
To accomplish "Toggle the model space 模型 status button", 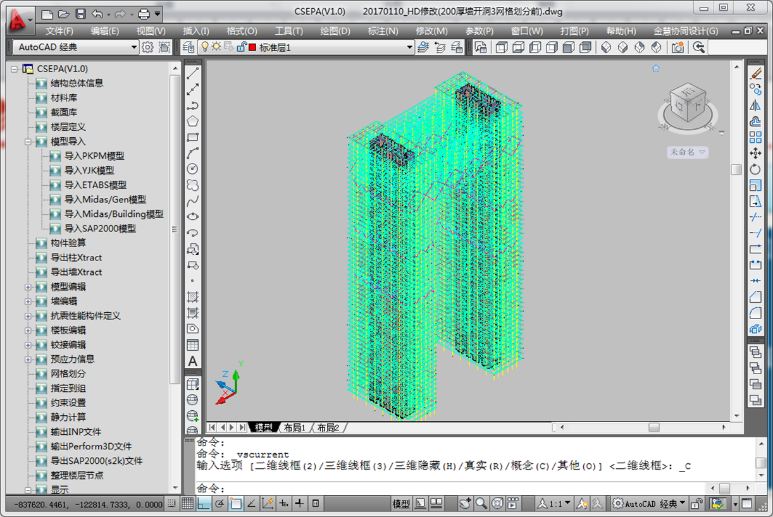I will [x=401, y=504].
